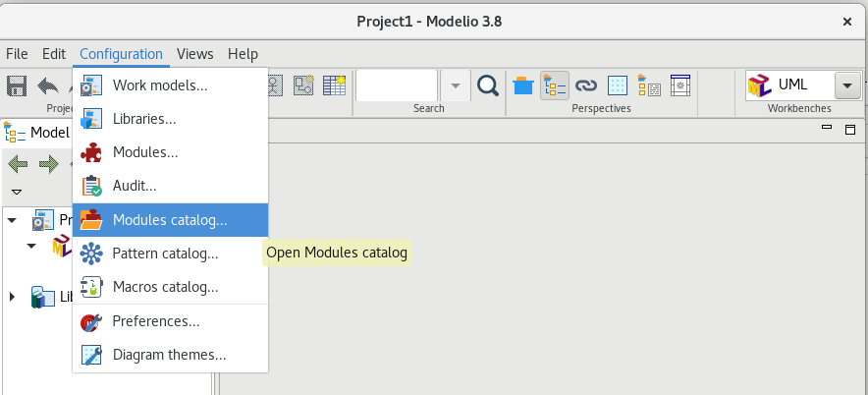Select the Libraries books icon in tree
This screenshot has width=868, height=395.
tap(43, 297)
